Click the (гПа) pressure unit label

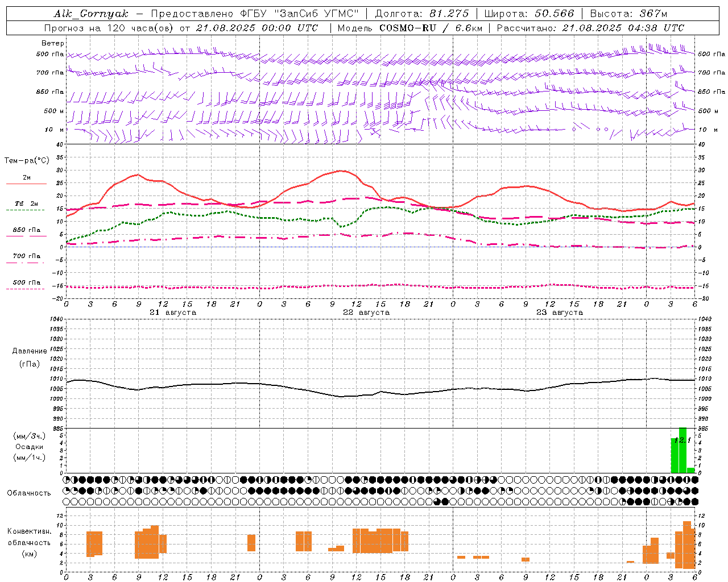[30, 364]
